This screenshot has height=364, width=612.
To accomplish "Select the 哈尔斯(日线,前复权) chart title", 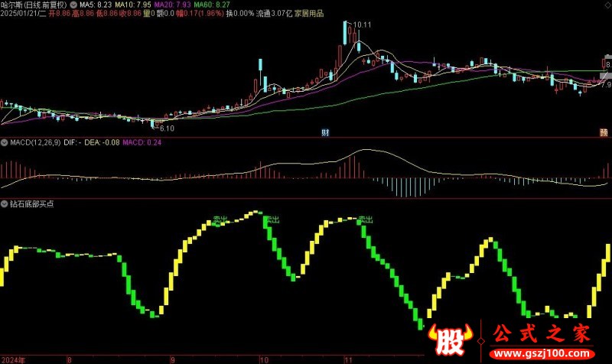I will coord(34,5).
